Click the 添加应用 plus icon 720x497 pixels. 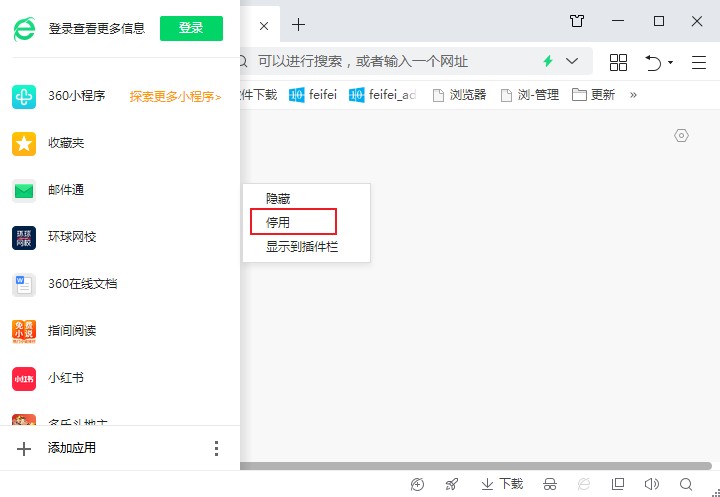24,449
